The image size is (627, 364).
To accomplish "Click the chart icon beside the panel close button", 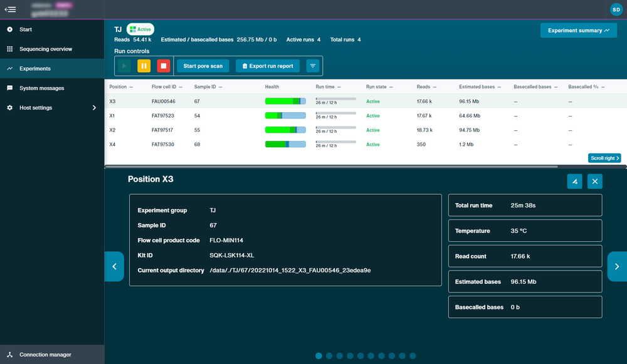I will coord(574,182).
